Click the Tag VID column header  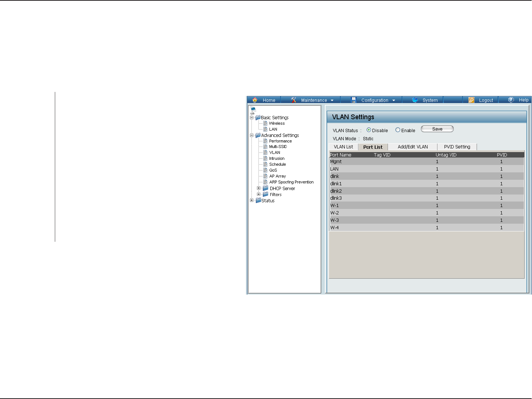382,155
